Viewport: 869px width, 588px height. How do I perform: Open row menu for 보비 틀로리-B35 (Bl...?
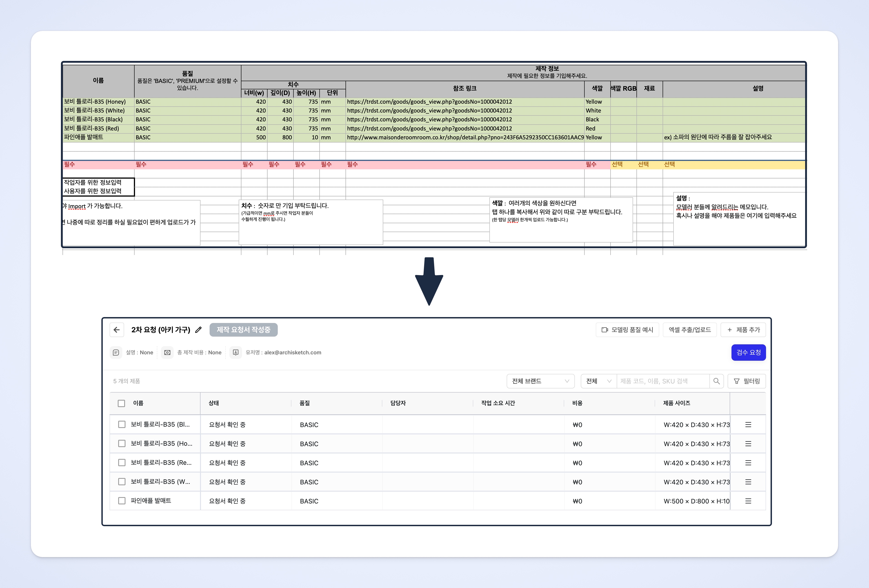click(748, 425)
